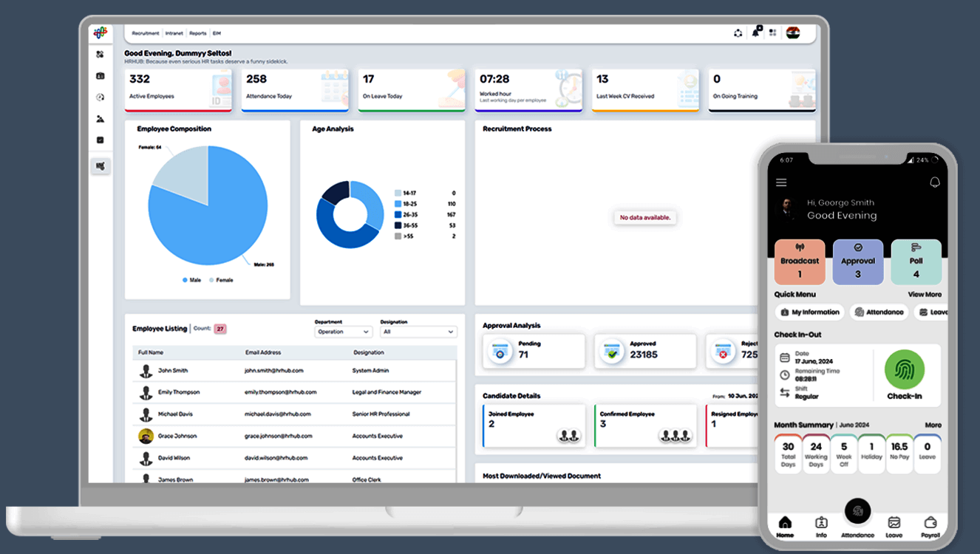The image size is (980, 554).
Task: Tap the My Information quick menu button
Action: click(809, 312)
